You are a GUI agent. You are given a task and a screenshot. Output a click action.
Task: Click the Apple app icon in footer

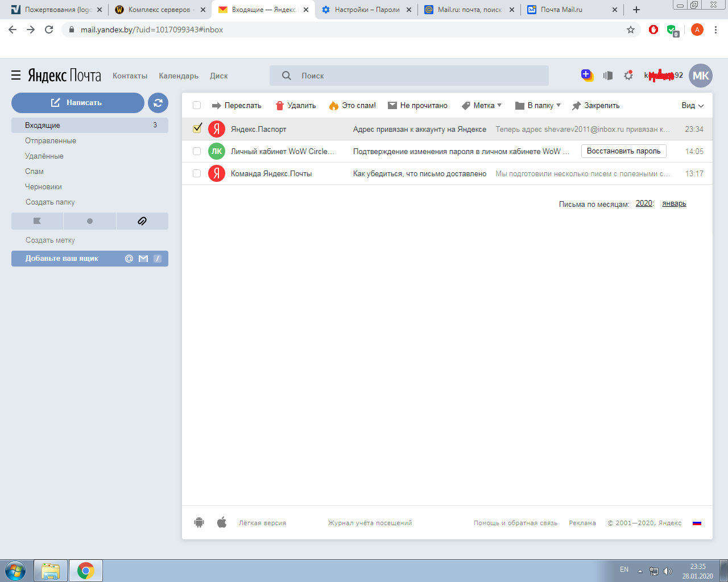(222, 522)
